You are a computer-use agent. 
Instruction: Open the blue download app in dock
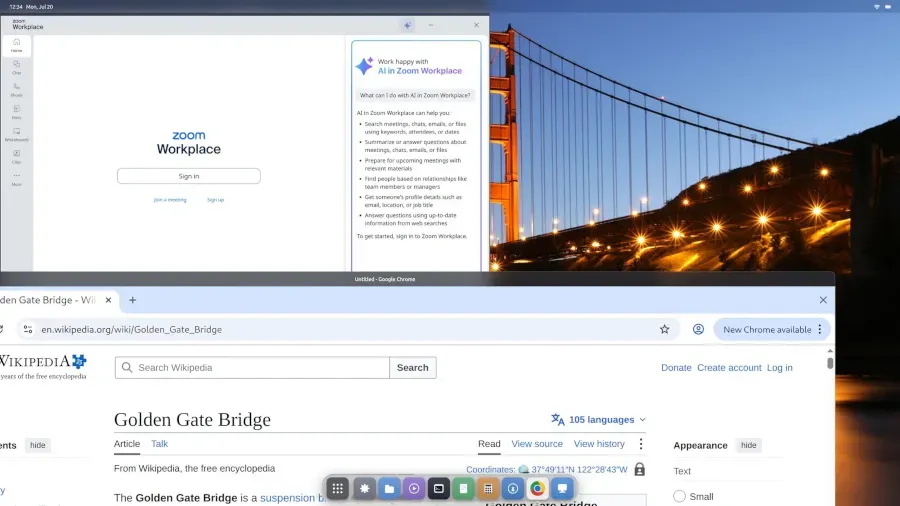pyautogui.click(x=513, y=489)
